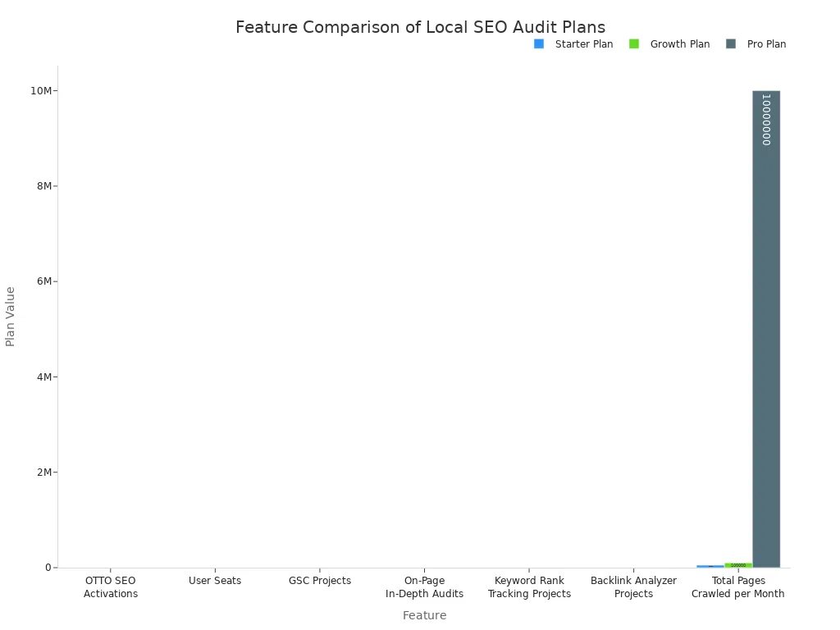Click the OTTO SEO Activations axis label

pos(111,587)
